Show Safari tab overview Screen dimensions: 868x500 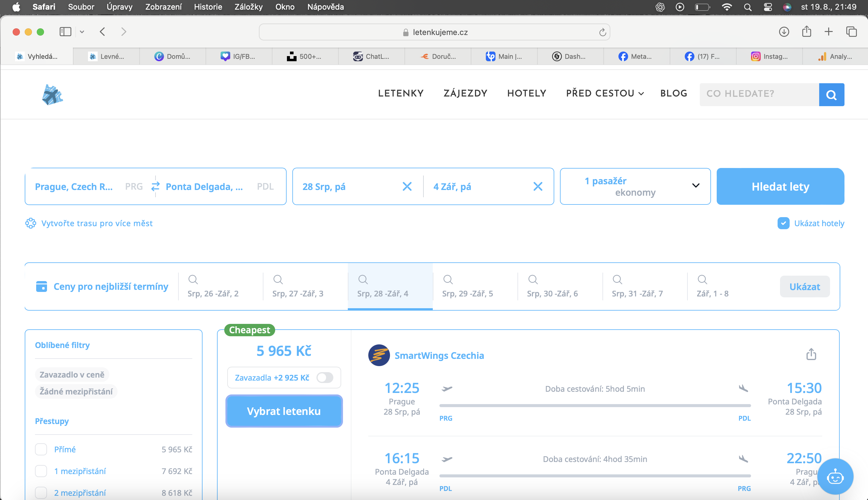click(x=851, y=32)
